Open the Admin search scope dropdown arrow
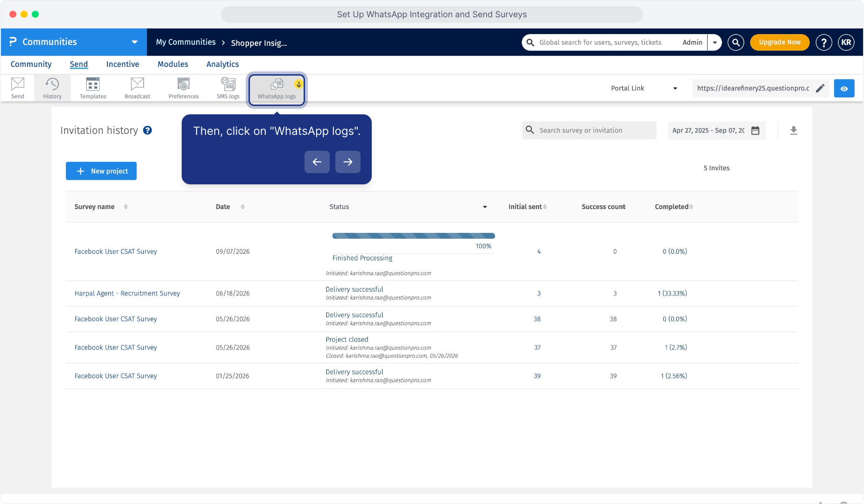Image resolution: width=864 pixels, height=504 pixels. tap(715, 42)
